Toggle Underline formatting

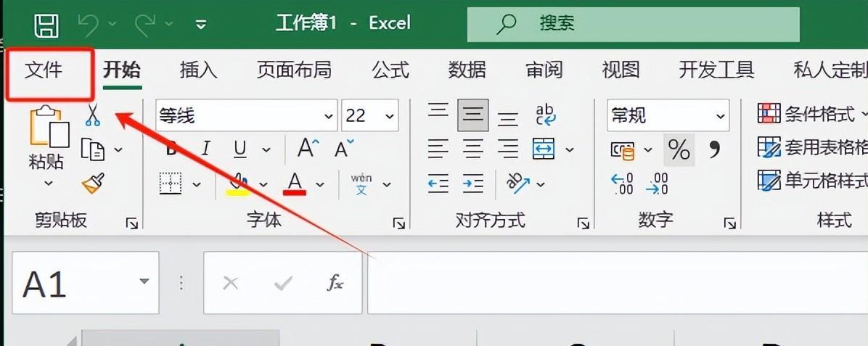(239, 149)
